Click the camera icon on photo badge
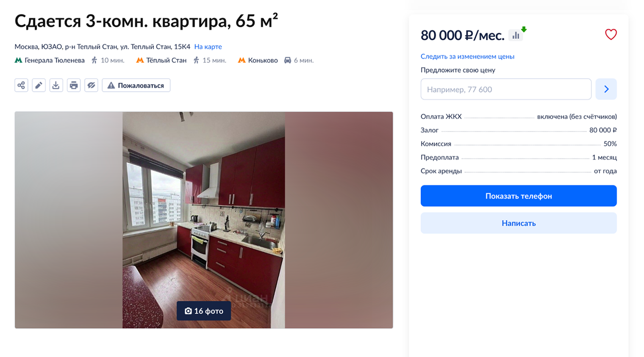The height and width of the screenshot is (357, 644). (188, 311)
